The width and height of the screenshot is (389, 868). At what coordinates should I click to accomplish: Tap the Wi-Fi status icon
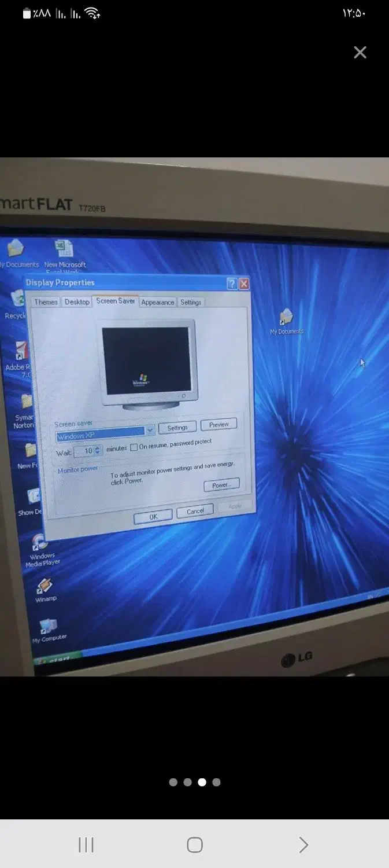pyautogui.click(x=91, y=13)
